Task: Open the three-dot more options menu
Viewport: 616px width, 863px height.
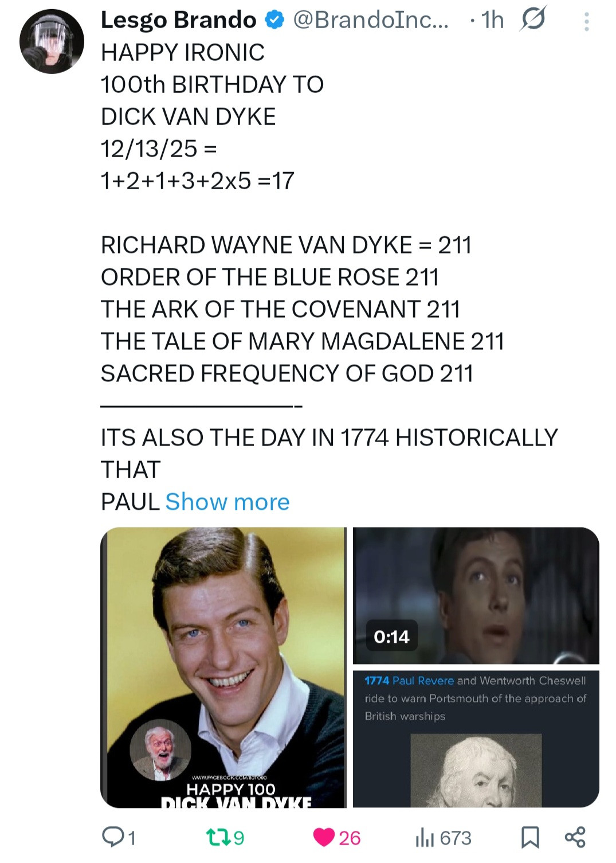Action: coord(586,22)
